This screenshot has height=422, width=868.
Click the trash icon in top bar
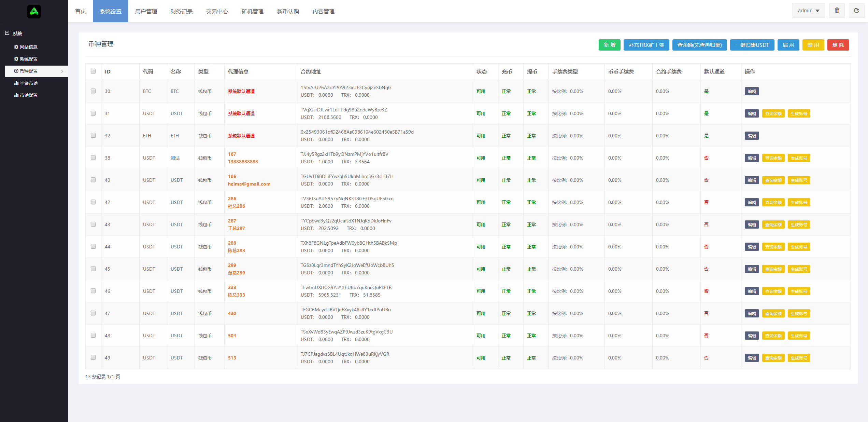pyautogui.click(x=837, y=11)
